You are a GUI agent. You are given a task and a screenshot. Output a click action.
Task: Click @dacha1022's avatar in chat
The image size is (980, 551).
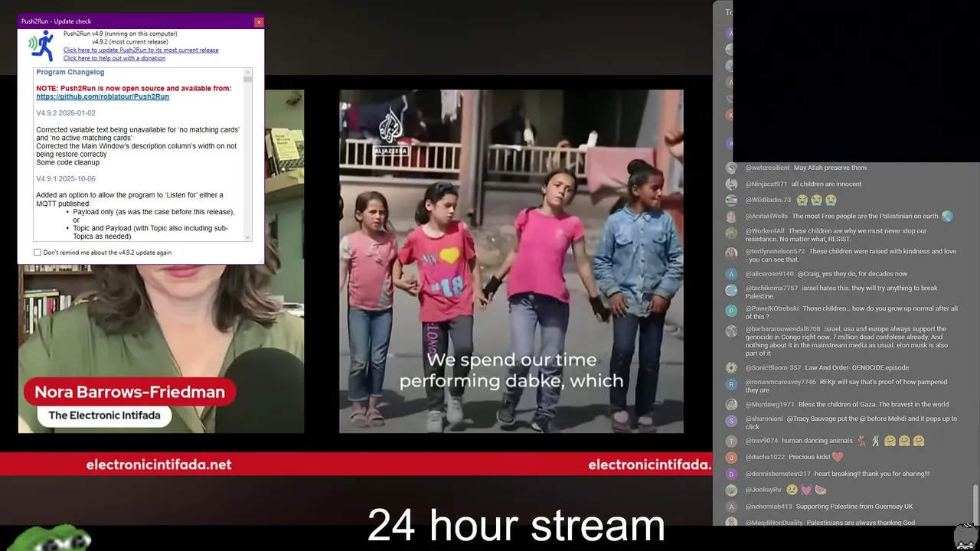[x=731, y=458]
